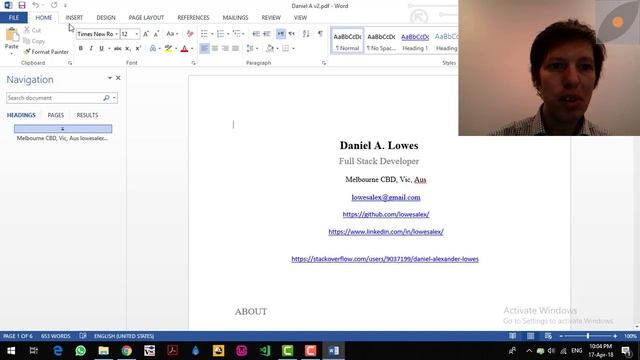Open Google Chrome from the taskbar

pos(127,351)
